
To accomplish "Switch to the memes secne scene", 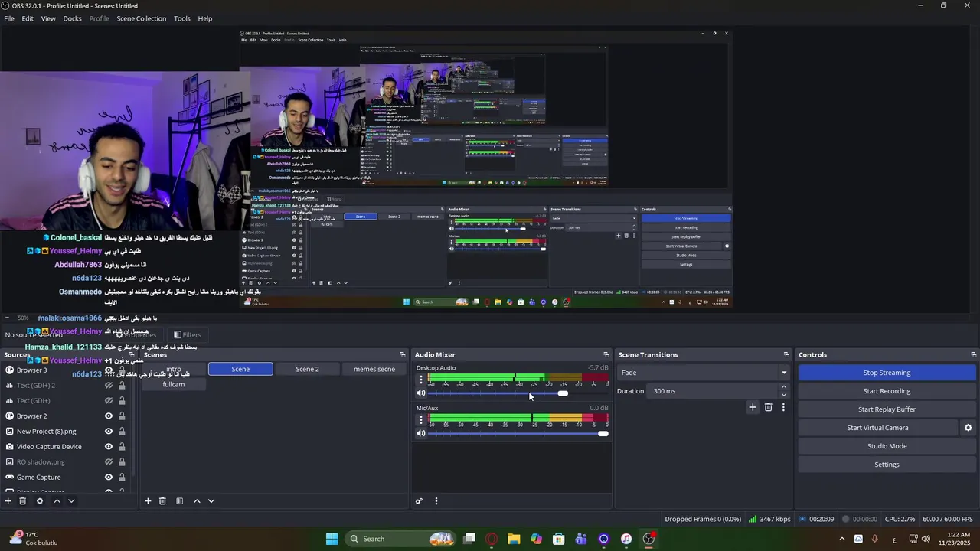I will [x=374, y=369].
